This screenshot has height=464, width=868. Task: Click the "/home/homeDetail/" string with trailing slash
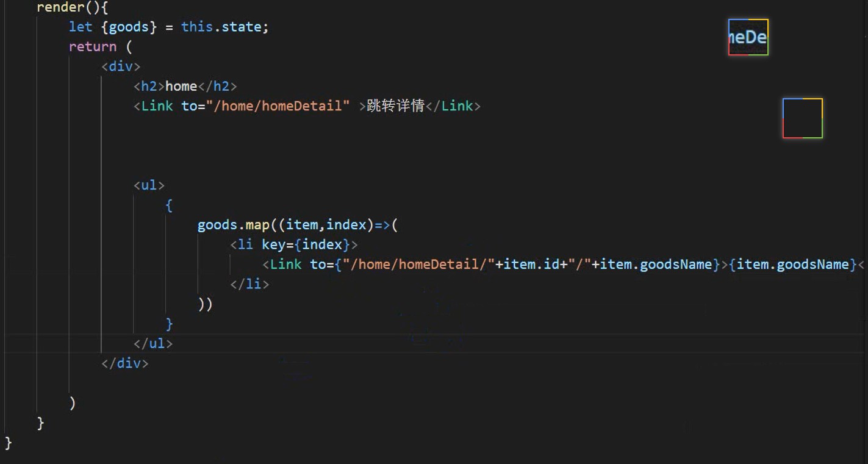(x=419, y=264)
